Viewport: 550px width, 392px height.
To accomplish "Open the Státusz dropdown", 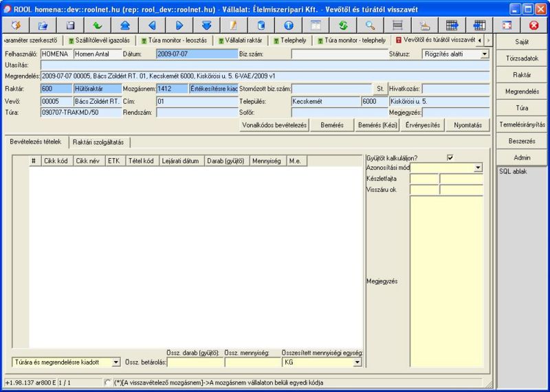I will [485, 54].
